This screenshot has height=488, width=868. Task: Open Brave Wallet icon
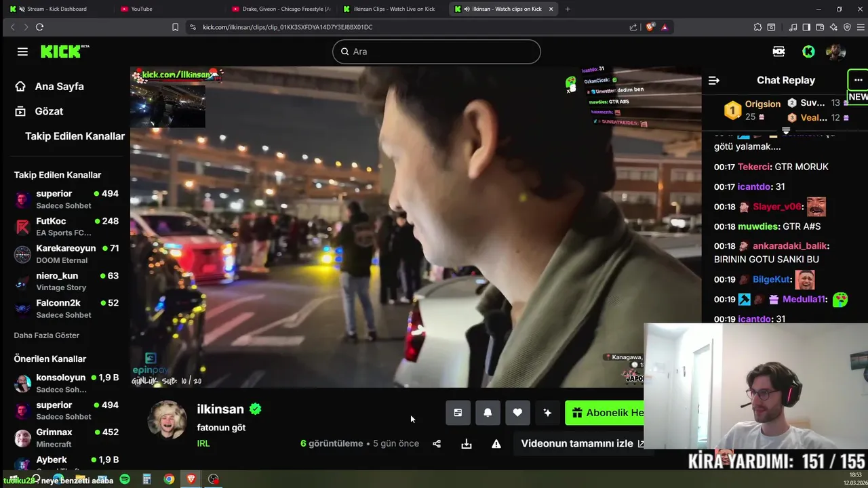pos(820,27)
